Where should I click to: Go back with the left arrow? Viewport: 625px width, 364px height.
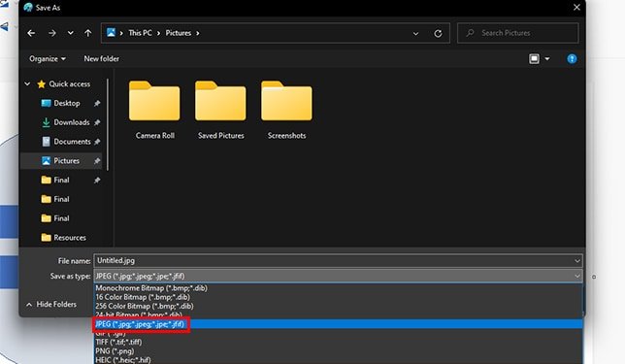coord(31,33)
